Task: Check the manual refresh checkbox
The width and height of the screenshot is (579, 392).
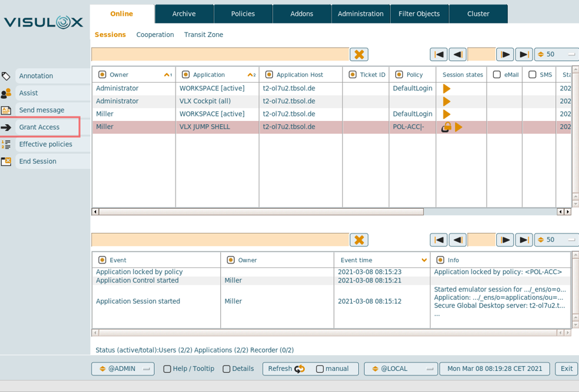Action: point(320,369)
